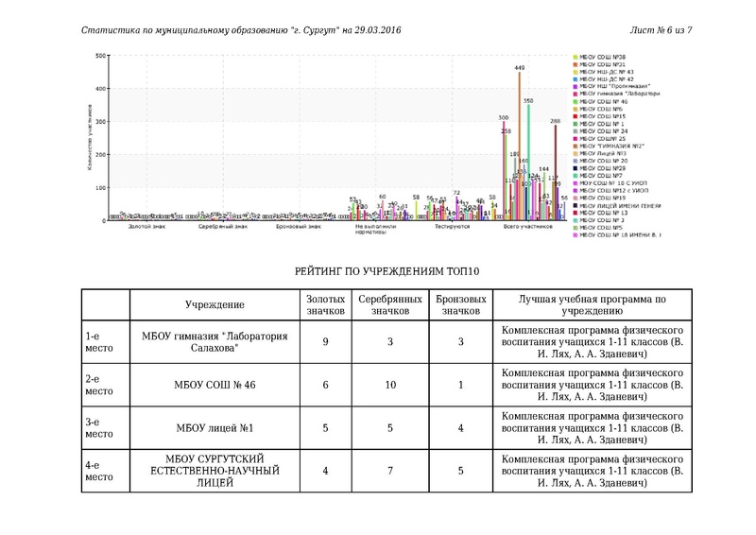The width and height of the screenshot is (756, 535).
Task: Click МБОУ СОШ № 13 in chart legend
Action: coord(603,213)
